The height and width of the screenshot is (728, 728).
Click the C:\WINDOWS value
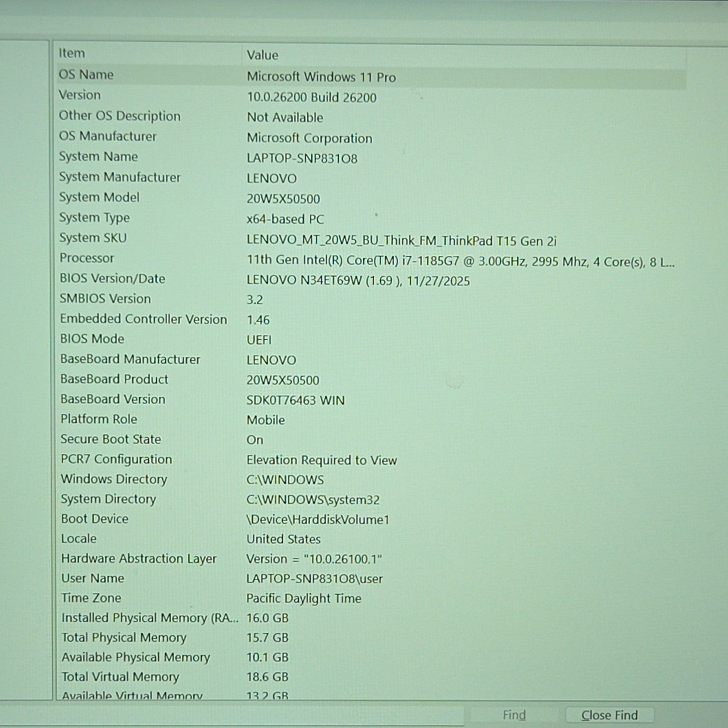(285, 480)
